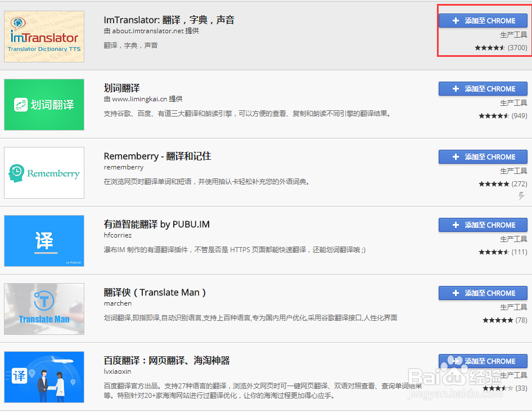Open Translate Man thumbnail image
This screenshot has width=532, height=412.
pos(44,309)
